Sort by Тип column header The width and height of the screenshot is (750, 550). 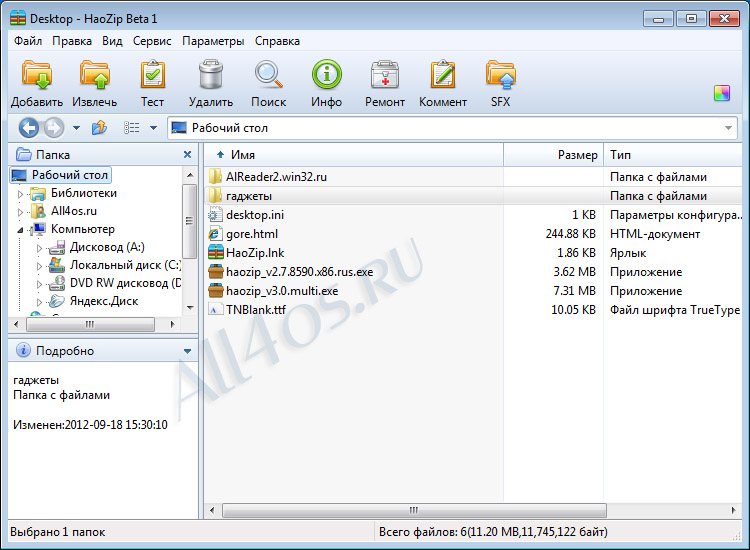click(673, 155)
